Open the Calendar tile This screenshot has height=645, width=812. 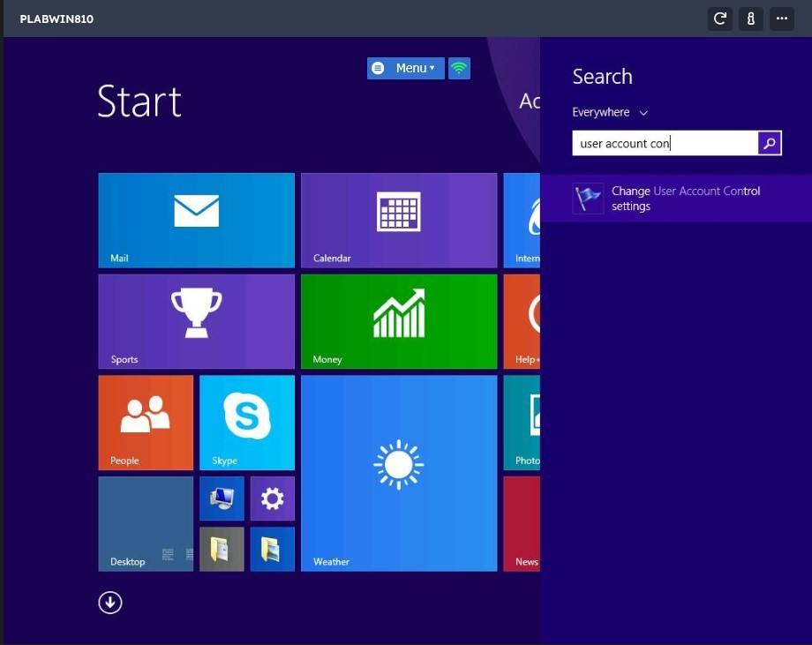coord(399,221)
